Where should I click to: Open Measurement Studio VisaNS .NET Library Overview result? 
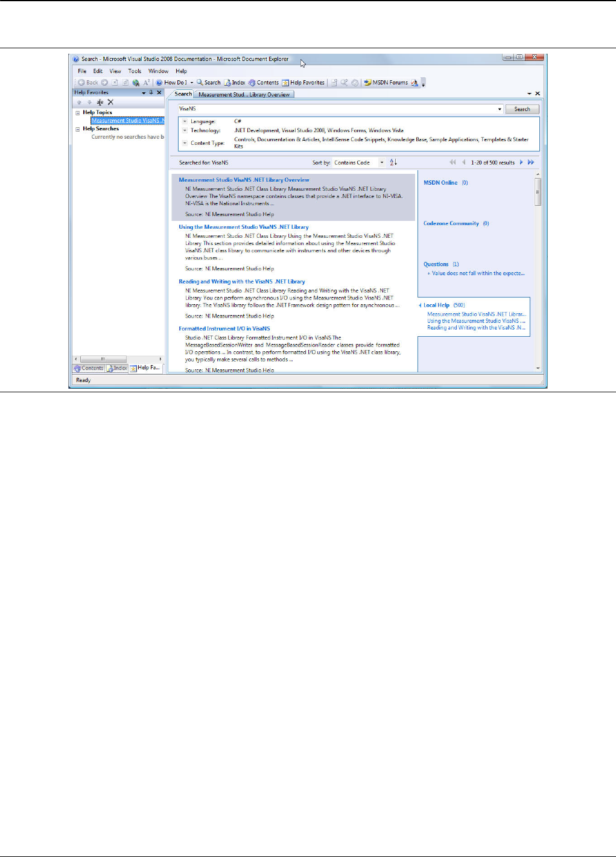point(244,180)
